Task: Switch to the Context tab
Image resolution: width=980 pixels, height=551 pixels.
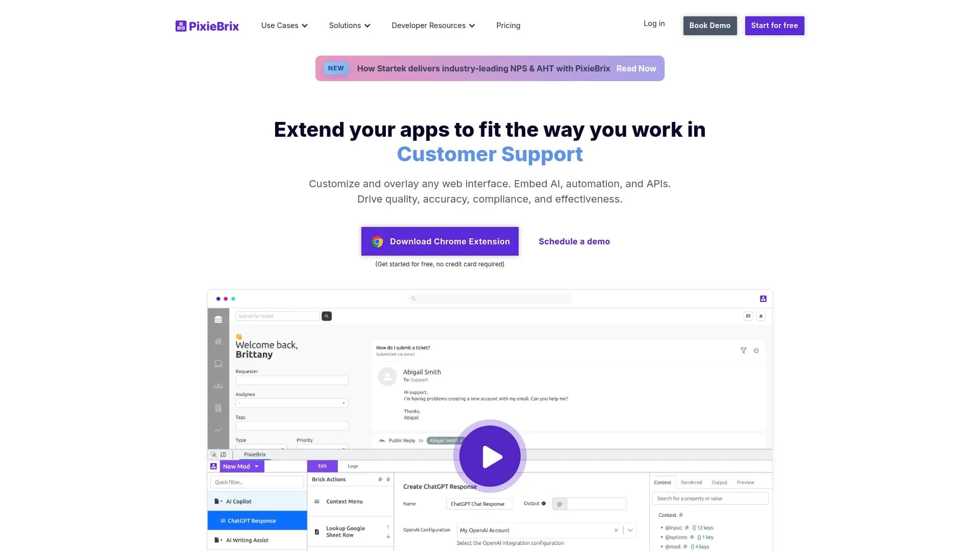Action: (663, 482)
